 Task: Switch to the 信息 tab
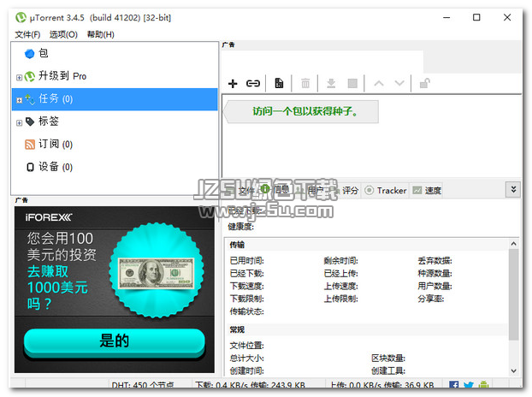pos(275,190)
